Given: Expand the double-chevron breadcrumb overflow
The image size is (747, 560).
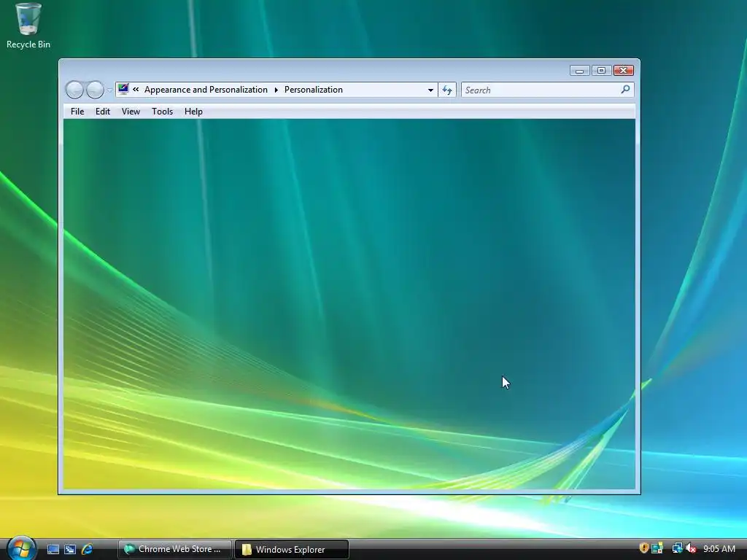Looking at the screenshot, I should [136, 90].
